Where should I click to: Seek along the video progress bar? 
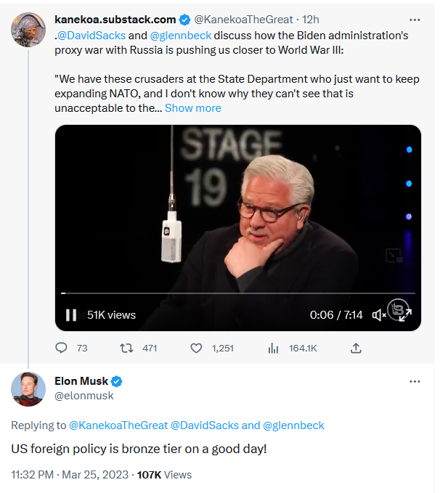(x=238, y=293)
